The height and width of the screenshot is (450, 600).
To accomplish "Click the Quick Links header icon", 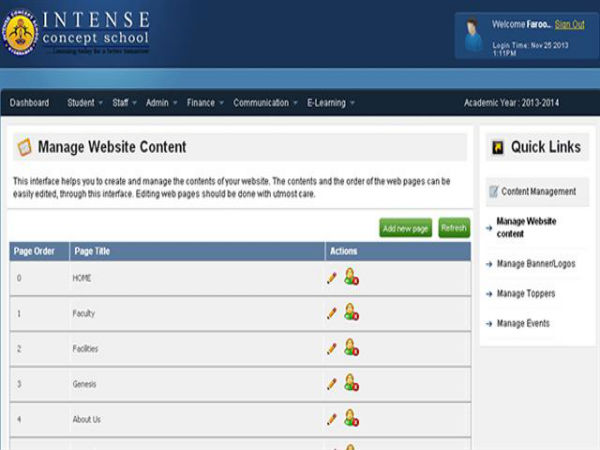I will pos(497,147).
